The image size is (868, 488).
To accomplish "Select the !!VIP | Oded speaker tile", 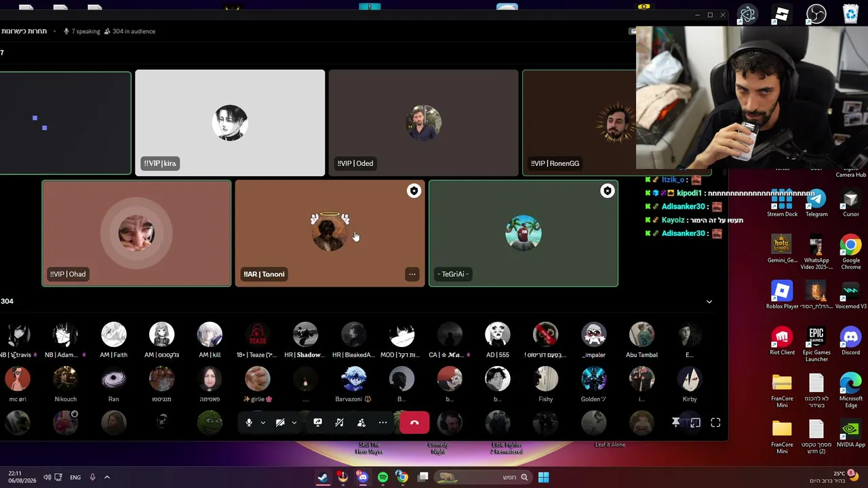I will click(423, 123).
